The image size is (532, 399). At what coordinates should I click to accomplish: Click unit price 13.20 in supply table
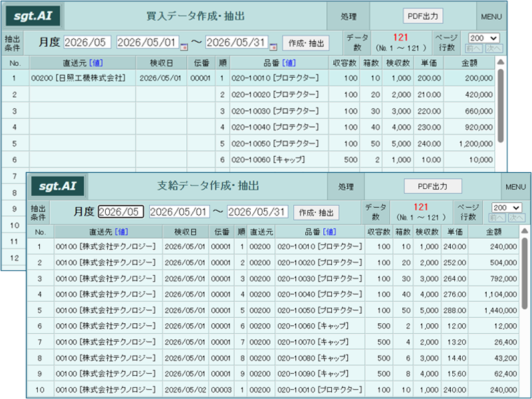click(456, 342)
